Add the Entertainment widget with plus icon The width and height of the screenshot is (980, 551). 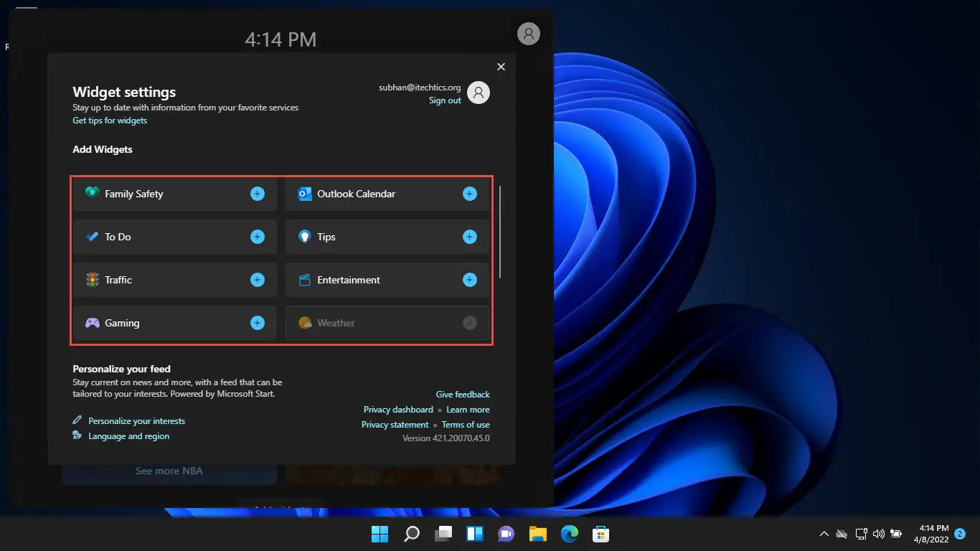pos(470,280)
